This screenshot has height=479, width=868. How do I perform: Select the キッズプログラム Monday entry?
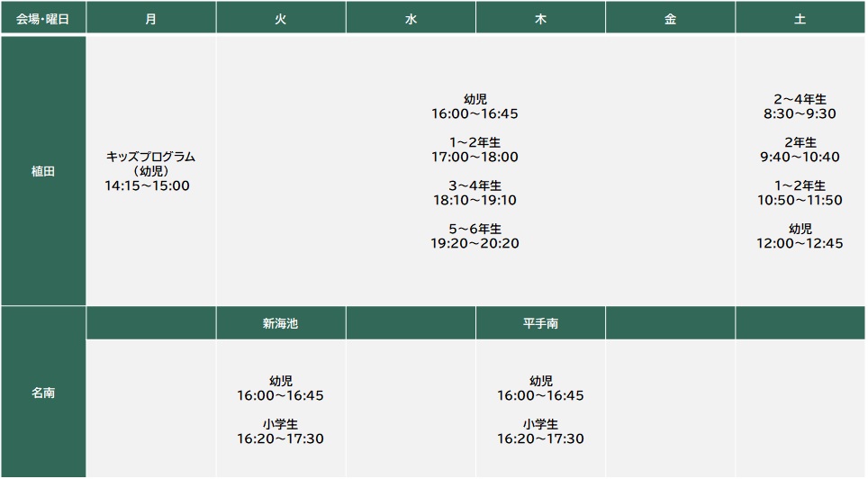point(150,171)
